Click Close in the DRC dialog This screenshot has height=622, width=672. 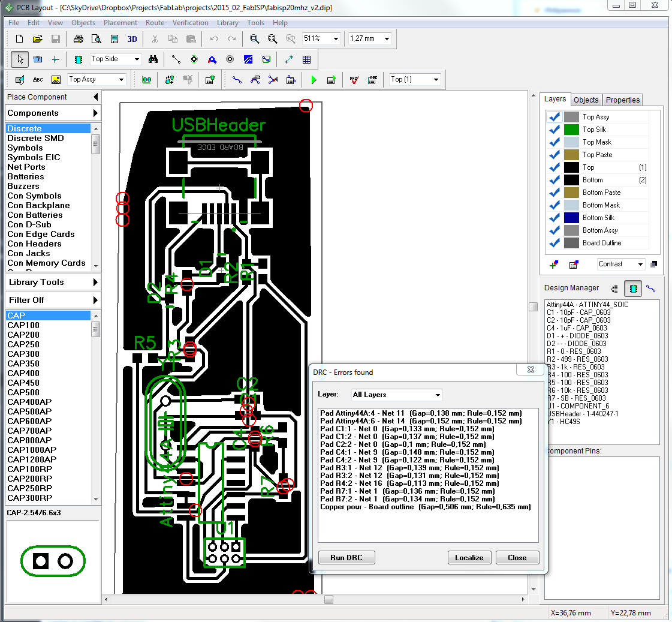click(x=517, y=558)
